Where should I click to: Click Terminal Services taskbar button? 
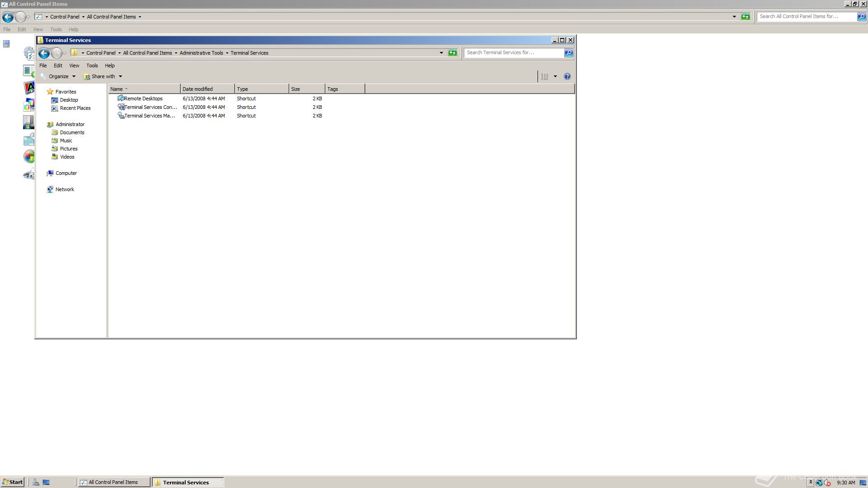(188, 482)
